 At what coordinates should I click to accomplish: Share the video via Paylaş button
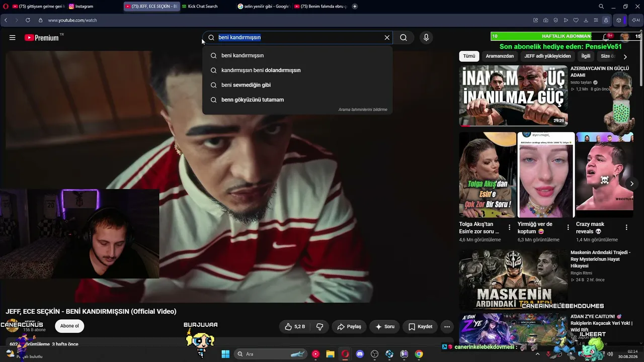(349, 327)
